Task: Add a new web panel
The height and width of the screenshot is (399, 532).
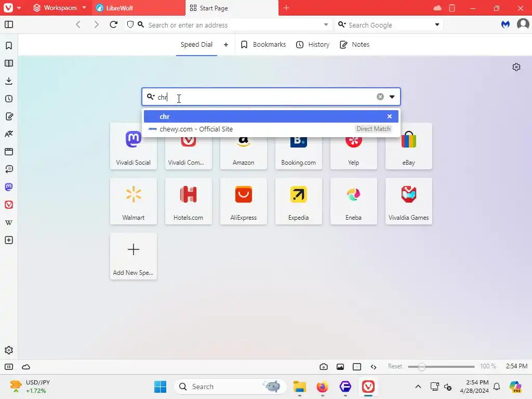Action: (9, 240)
